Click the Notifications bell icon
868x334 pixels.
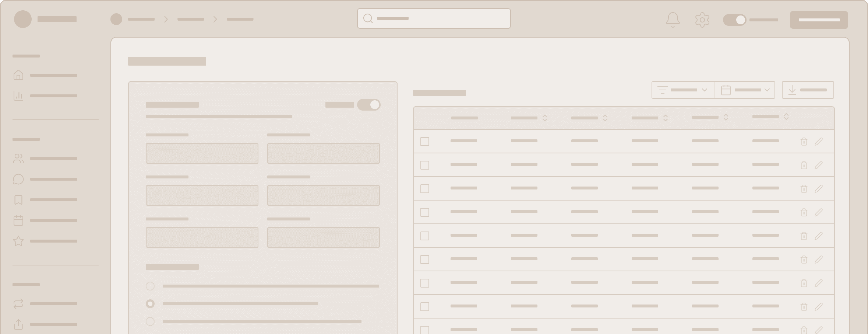pyautogui.click(x=673, y=20)
